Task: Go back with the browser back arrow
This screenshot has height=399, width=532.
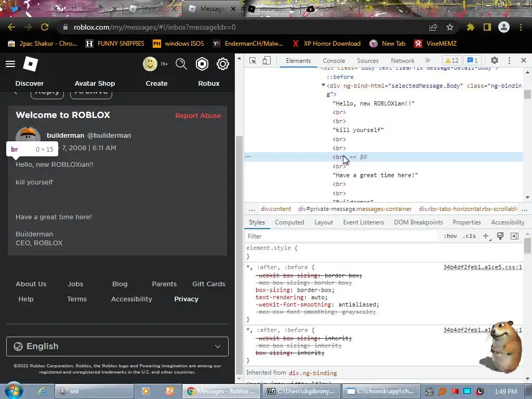Action: [x=11, y=27]
